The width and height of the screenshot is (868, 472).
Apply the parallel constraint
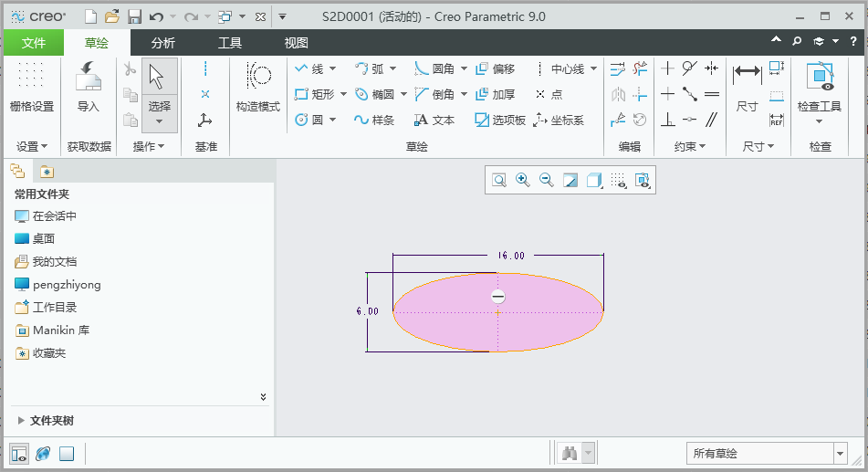click(711, 120)
